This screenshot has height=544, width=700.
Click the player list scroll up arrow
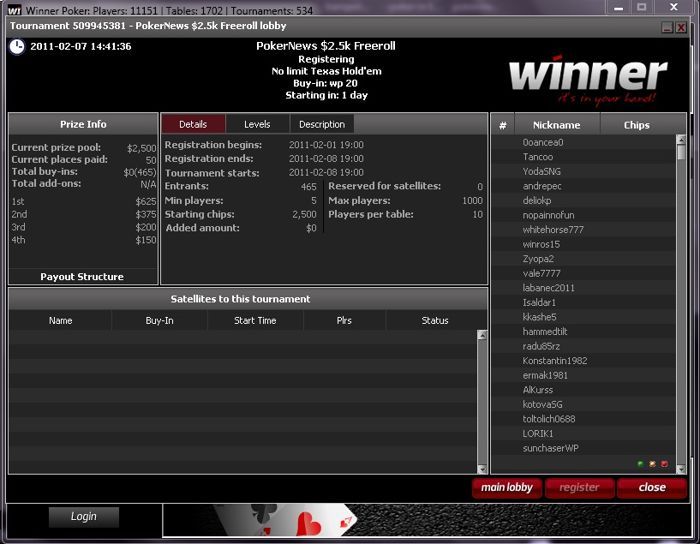coord(681,139)
